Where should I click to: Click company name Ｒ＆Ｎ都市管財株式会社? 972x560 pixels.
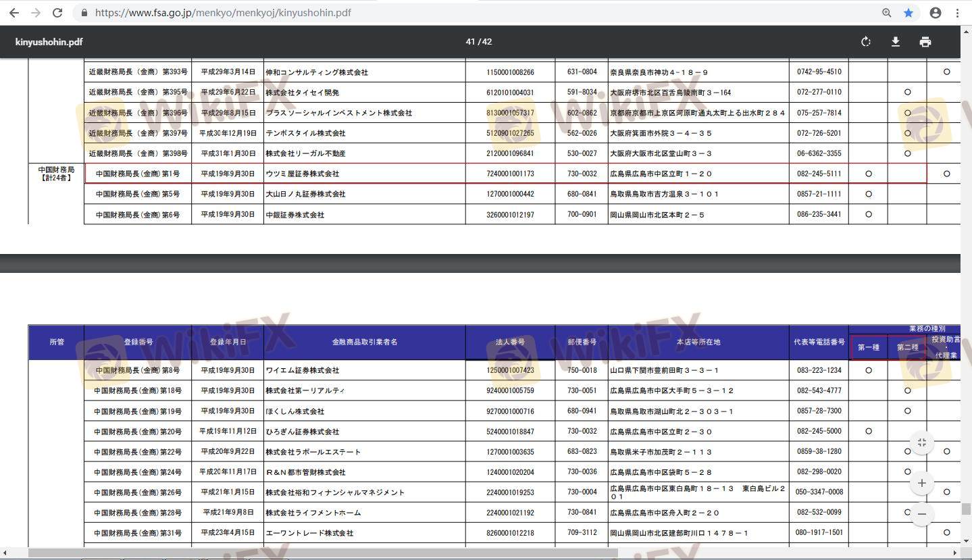click(x=305, y=472)
